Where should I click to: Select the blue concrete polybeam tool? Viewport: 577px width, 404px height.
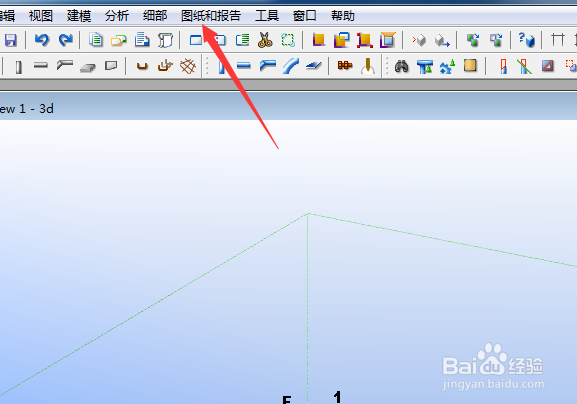(268, 65)
